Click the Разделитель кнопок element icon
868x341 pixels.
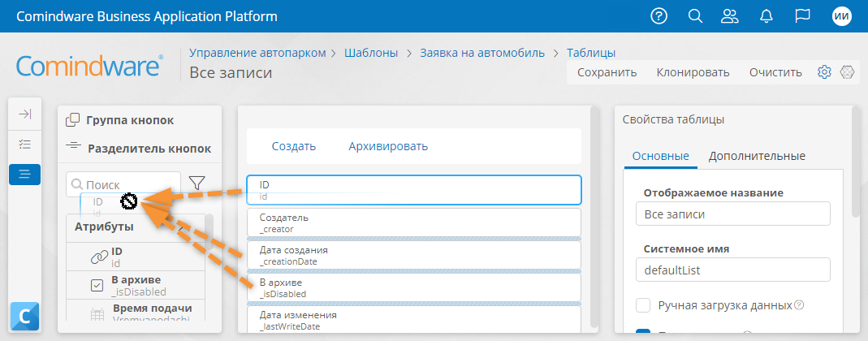[x=73, y=145]
